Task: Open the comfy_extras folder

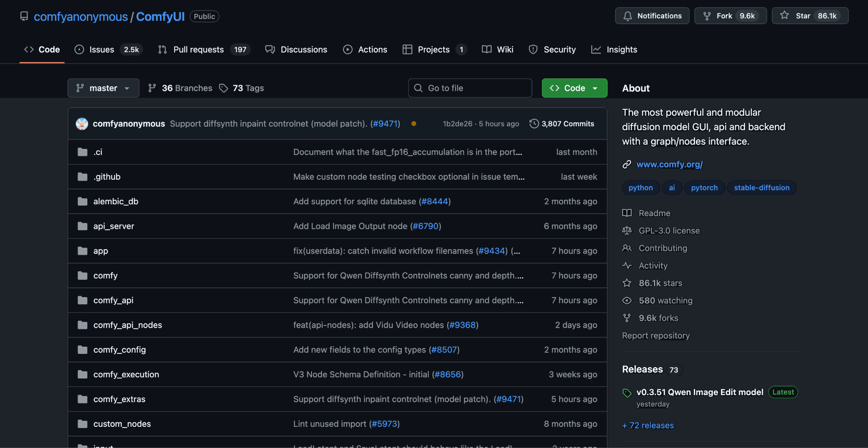Action: click(119, 399)
